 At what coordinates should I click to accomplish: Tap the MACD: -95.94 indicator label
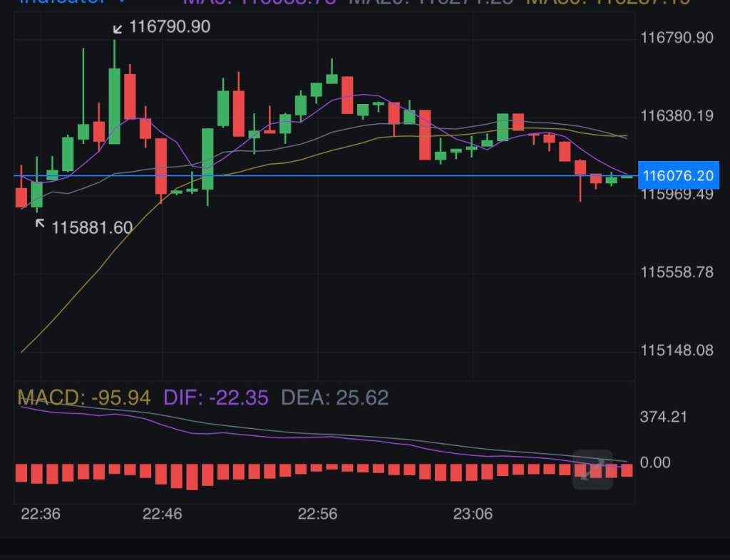83,398
